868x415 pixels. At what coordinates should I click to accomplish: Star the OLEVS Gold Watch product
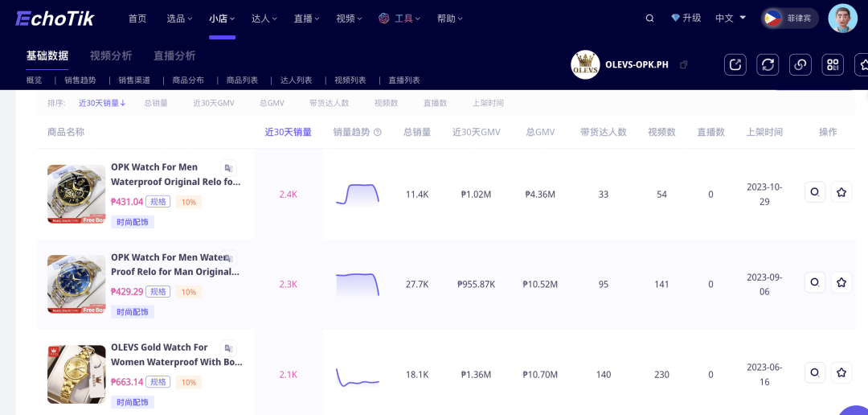pyautogui.click(x=841, y=373)
